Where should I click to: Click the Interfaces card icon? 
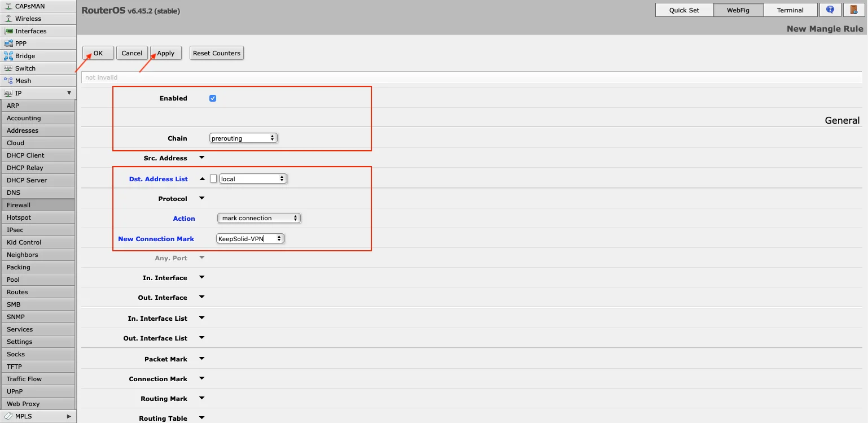[8, 31]
